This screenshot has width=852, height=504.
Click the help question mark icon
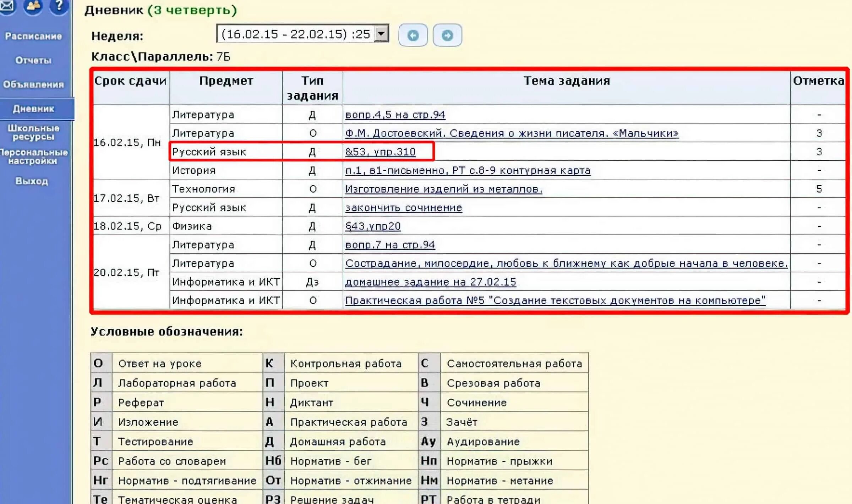pyautogui.click(x=59, y=6)
